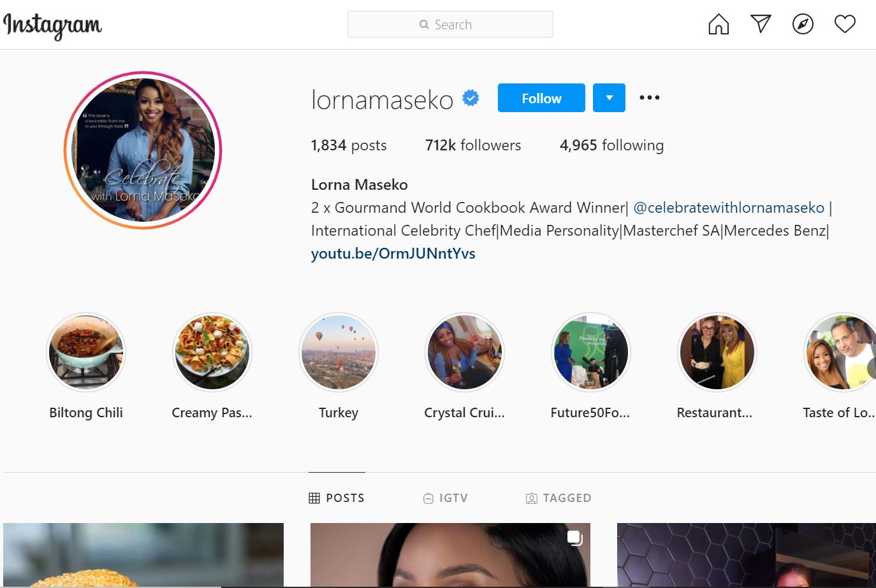Open the Instagram home feed icon
The width and height of the screenshot is (876, 588).
click(x=719, y=24)
